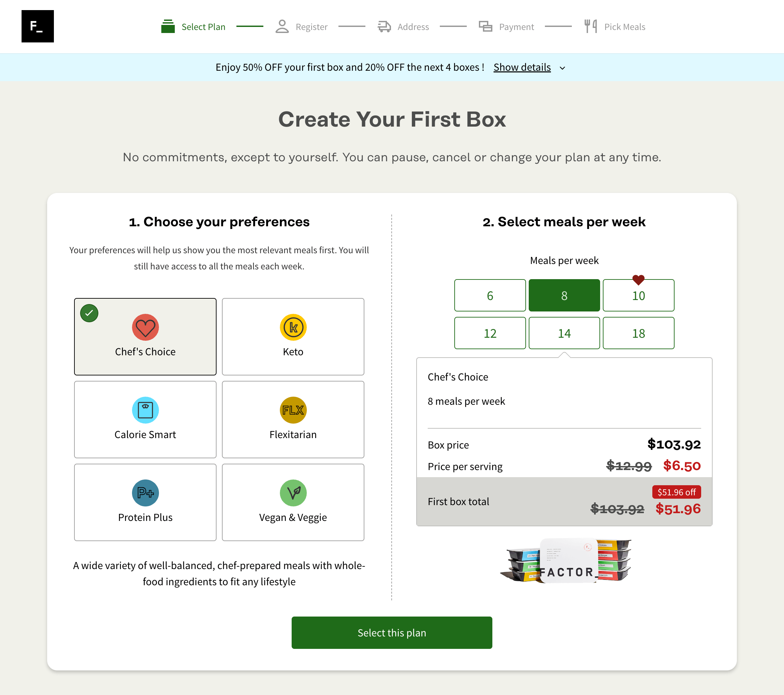Select 6 meals per week option
The image size is (784, 695).
coord(490,295)
